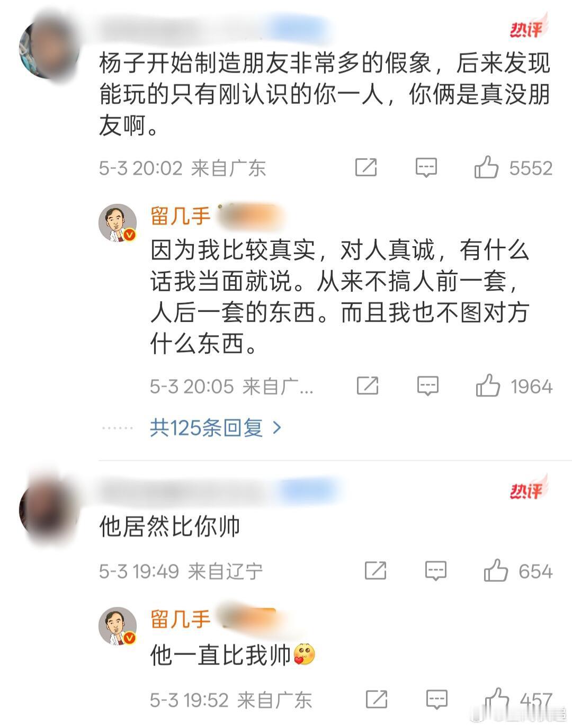Like the comment with 654 likes
Image resolution: width=572 pixels, height=728 pixels.
(496, 570)
